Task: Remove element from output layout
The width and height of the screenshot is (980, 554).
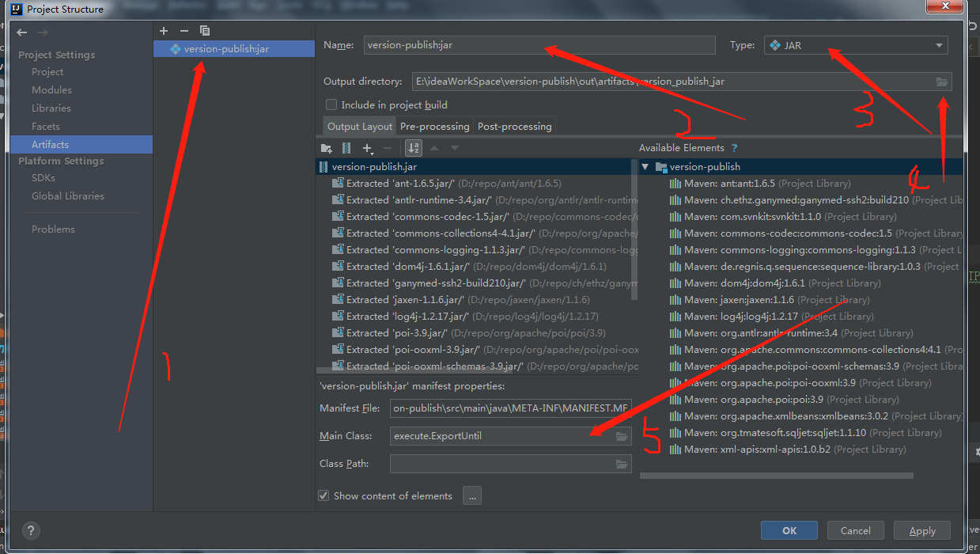Action: tap(388, 148)
